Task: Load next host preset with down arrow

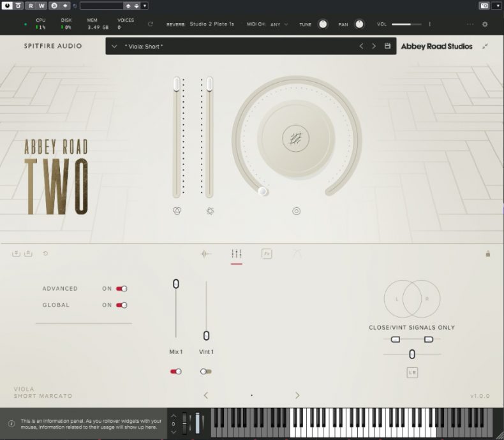Action: tap(137, 6)
